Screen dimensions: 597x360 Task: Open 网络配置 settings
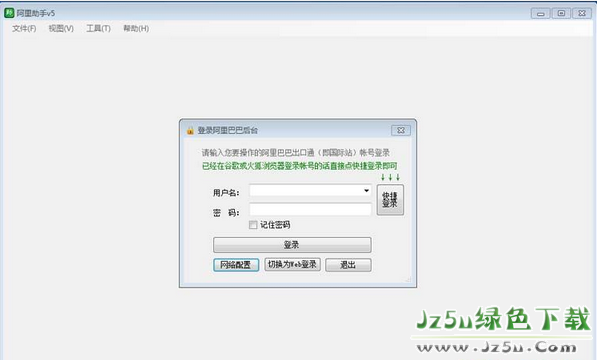click(236, 265)
